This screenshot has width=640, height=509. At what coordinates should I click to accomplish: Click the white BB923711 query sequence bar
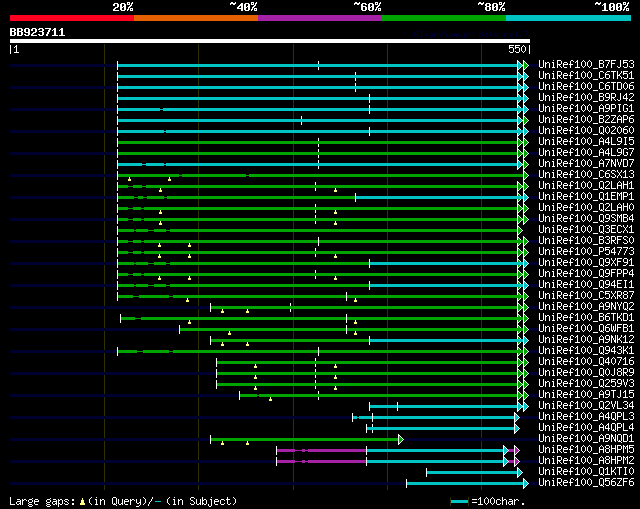[x=270, y=41]
